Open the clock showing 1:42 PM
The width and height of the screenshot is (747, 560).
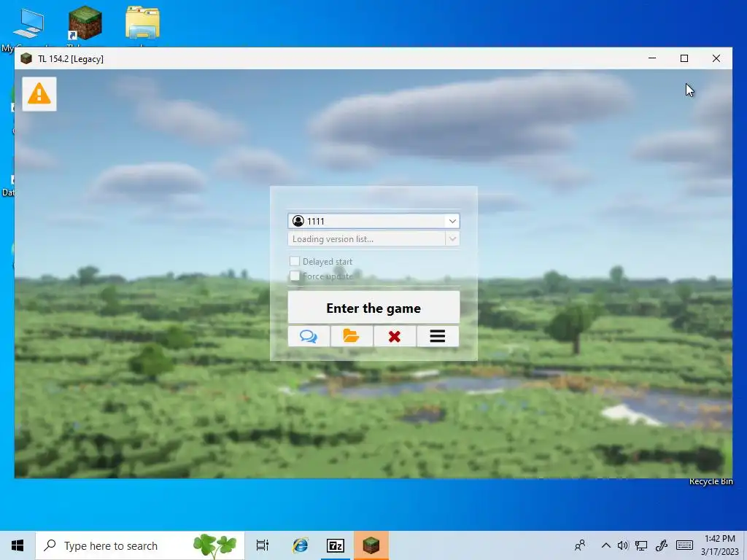coord(719,545)
